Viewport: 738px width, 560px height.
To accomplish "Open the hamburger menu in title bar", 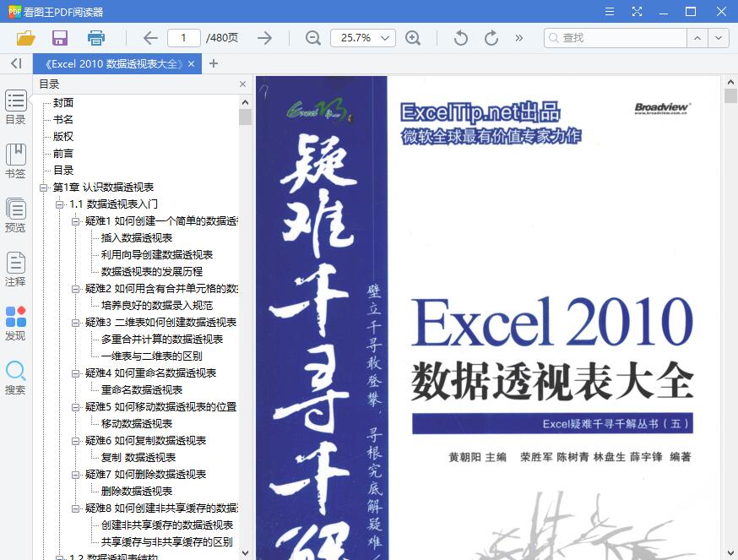I will tap(610, 11).
